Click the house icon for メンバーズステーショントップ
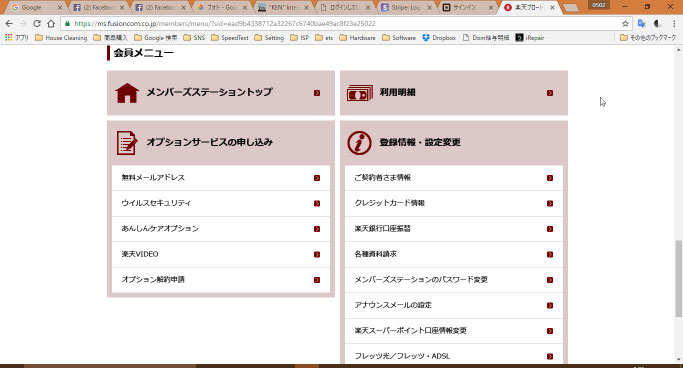 (127, 93)
